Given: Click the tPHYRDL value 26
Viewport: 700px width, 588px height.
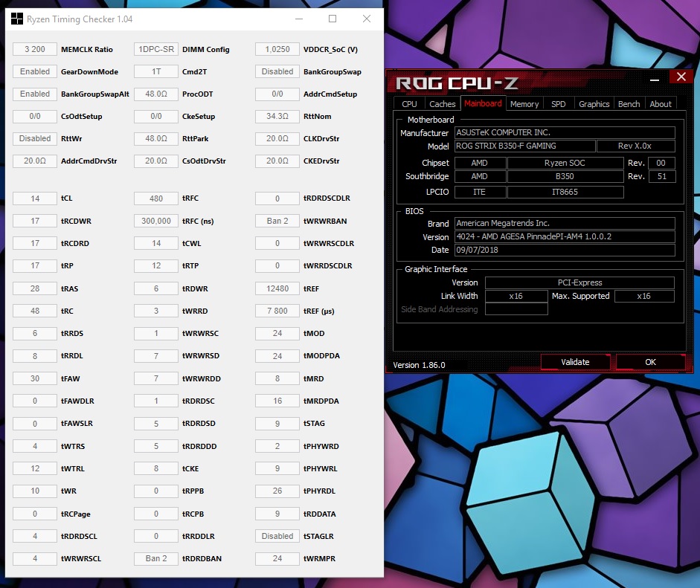Looking at the screenshot, I should click(x=277, y=491).
